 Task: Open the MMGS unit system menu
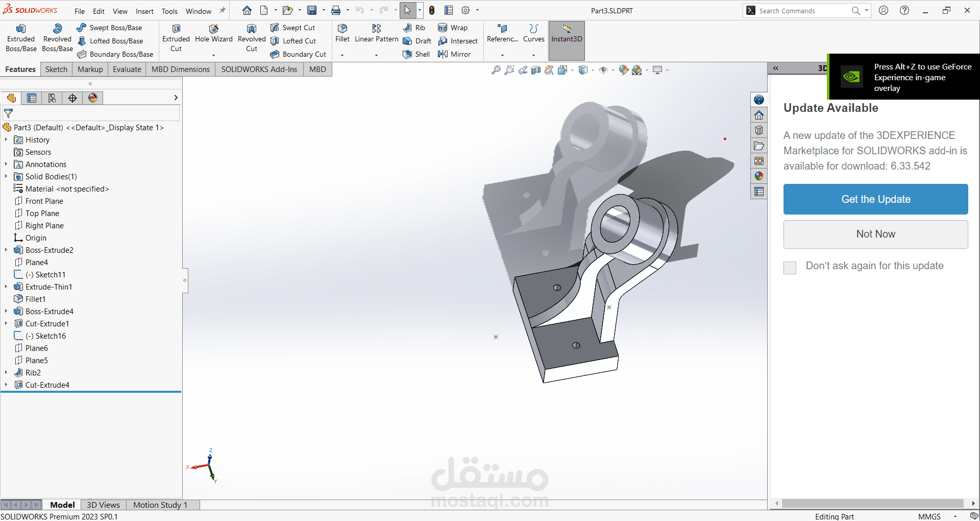point(929,516)
